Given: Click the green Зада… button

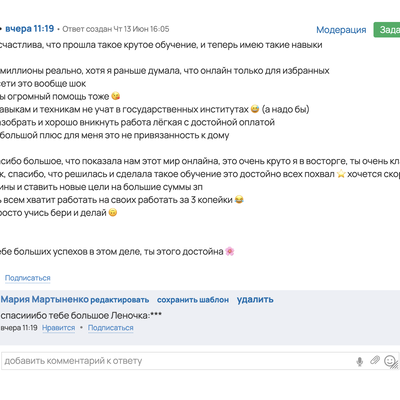Looking at the screenshot, I should [387, 30].
